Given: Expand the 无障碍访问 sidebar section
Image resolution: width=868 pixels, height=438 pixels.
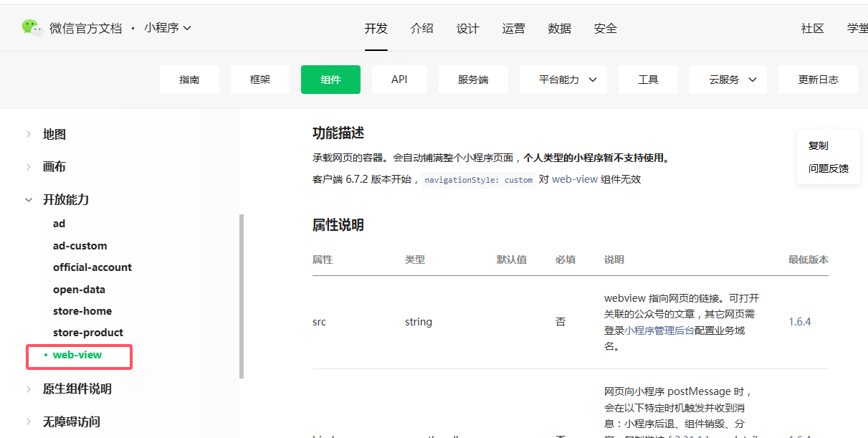Looking at the screenshot, I should point(71,422).
